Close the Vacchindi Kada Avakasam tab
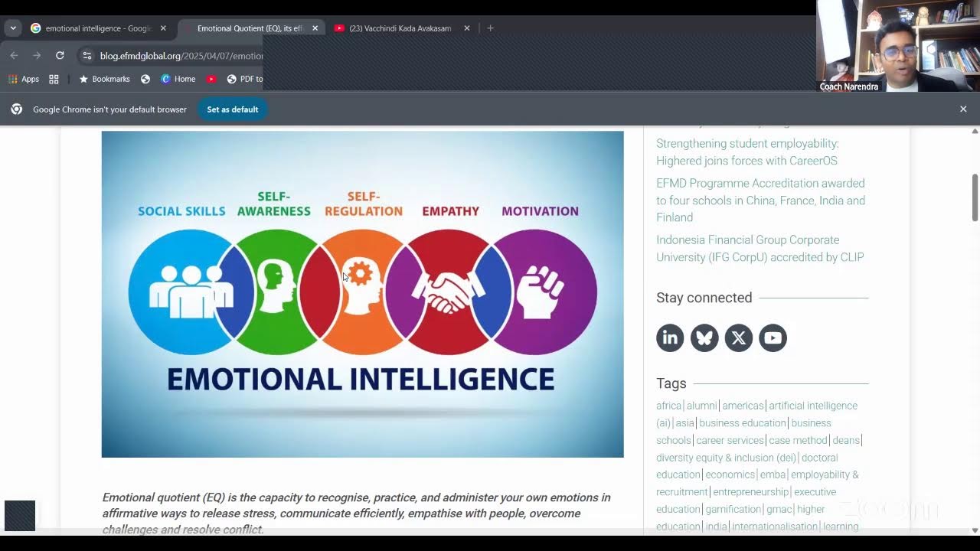 [467, 28]
